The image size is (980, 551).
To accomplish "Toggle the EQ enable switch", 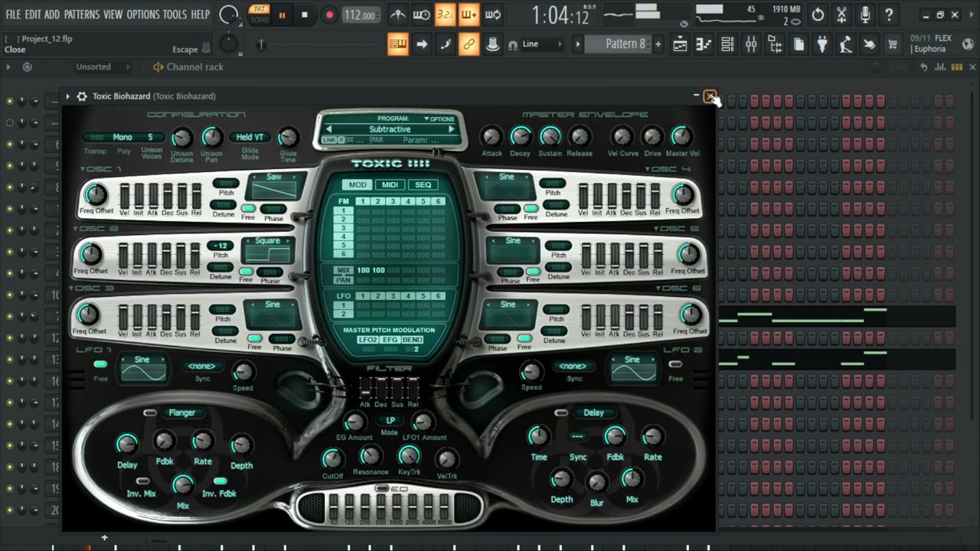I will click(x=381, y=489).
